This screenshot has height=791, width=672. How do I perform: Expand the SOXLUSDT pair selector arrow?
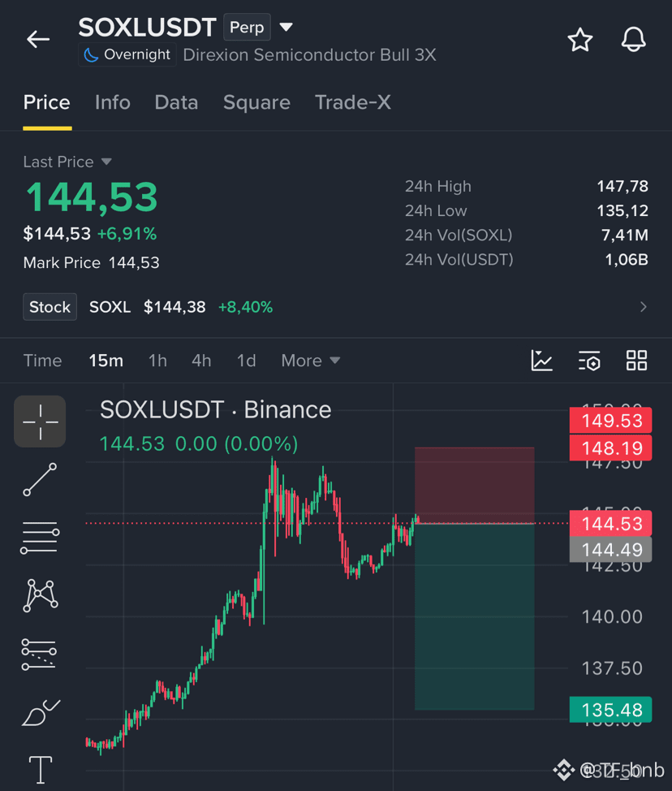[286, 27]
